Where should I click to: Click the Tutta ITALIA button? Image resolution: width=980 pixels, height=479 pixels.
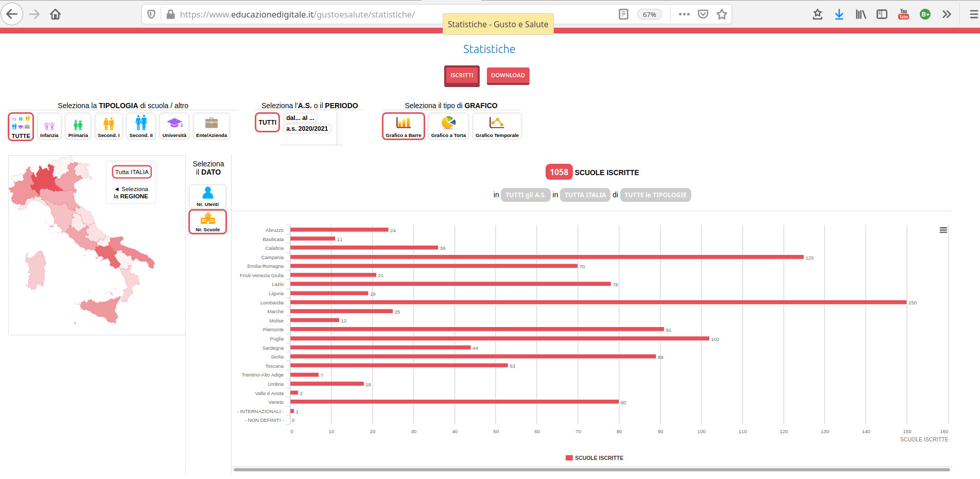tap(132, 172)
